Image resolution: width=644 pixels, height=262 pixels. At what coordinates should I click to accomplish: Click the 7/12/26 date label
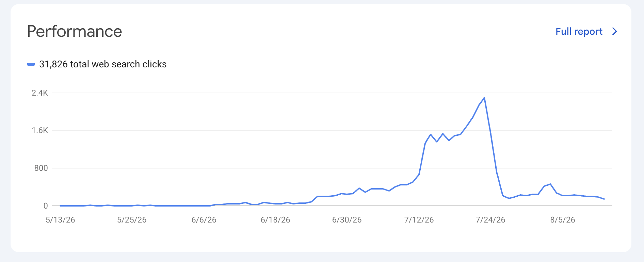[419, 220]
